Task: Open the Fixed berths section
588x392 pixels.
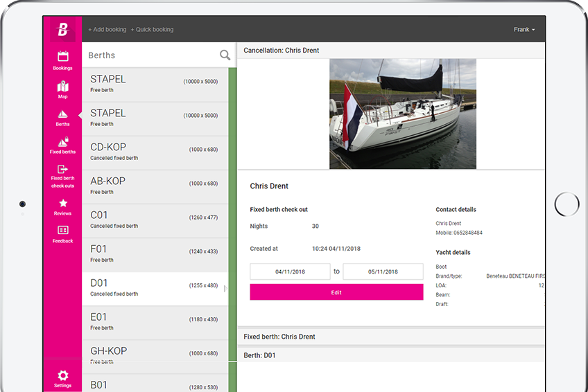Action: [x=62, y=145]
